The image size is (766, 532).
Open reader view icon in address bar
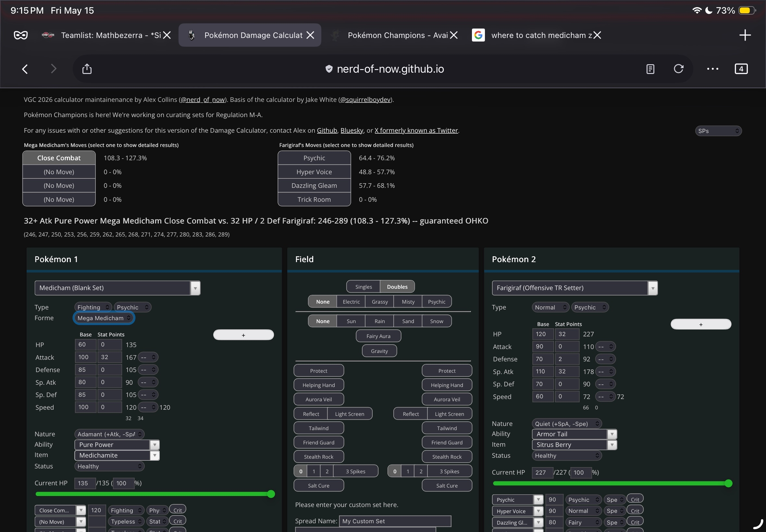650,69
